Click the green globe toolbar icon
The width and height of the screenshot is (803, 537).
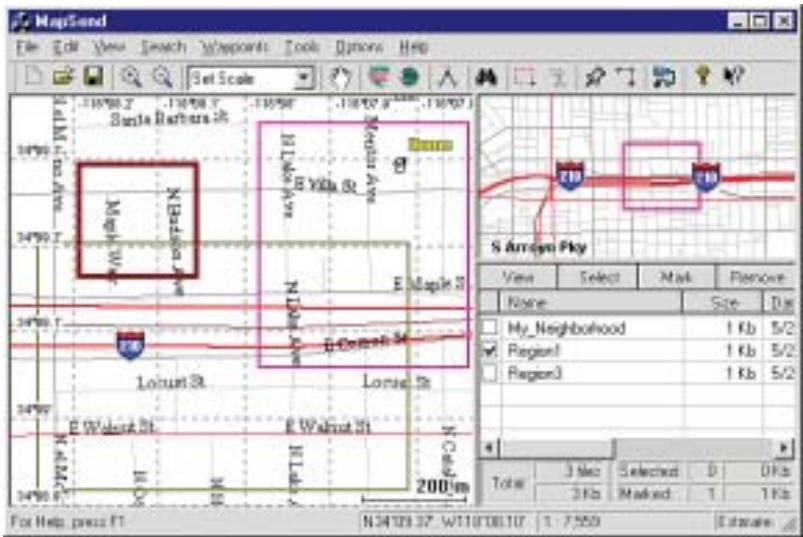[x=409, y=77]
